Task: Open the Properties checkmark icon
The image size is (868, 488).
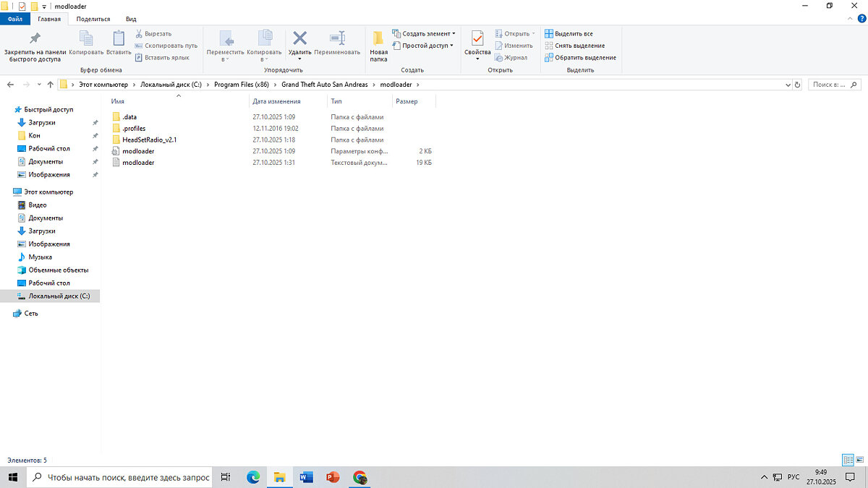Action: (x=477, y=40)
